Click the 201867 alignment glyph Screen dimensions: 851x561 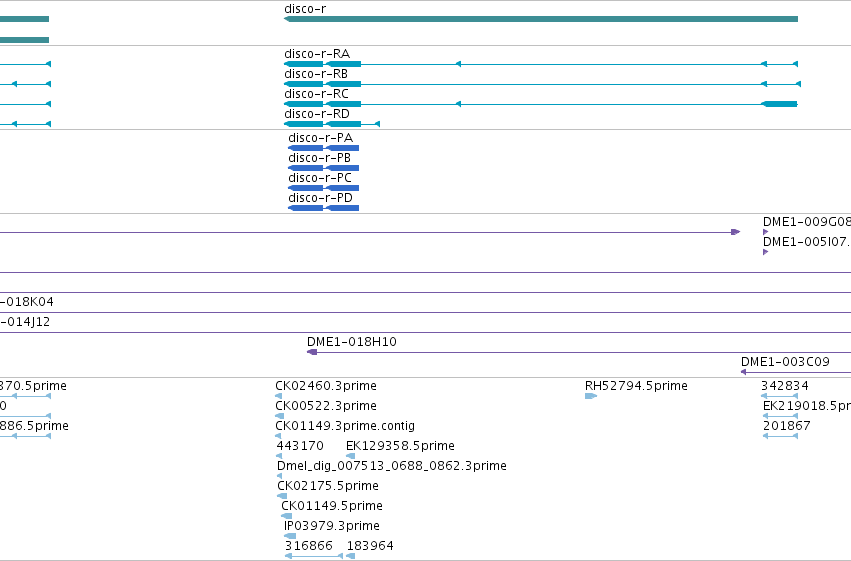780,436
